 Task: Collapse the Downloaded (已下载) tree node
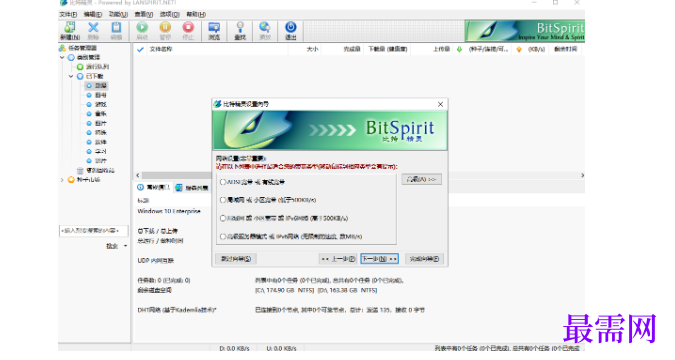(71, 76)
